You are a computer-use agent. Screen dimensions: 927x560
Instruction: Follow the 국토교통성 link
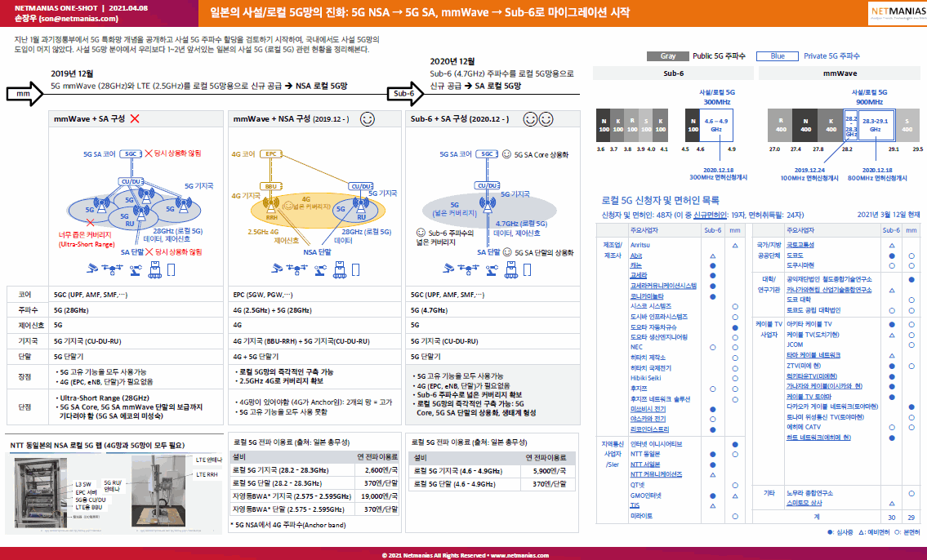pos(800,245)
